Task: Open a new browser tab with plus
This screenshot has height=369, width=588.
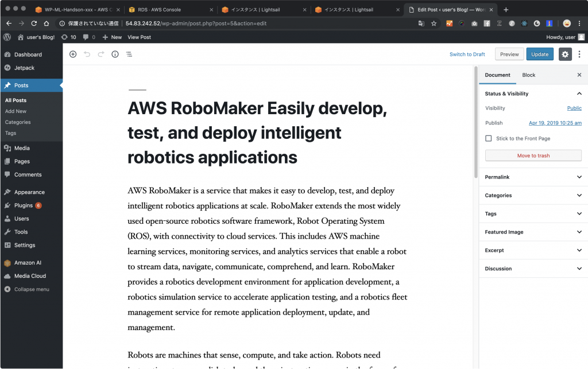Action: pyautogui.click(x=506, y=10)
